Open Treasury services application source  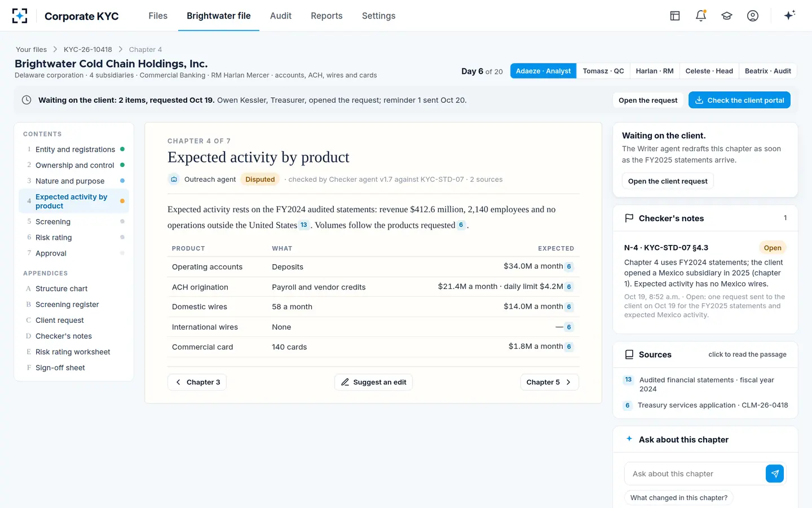(705, 405)
